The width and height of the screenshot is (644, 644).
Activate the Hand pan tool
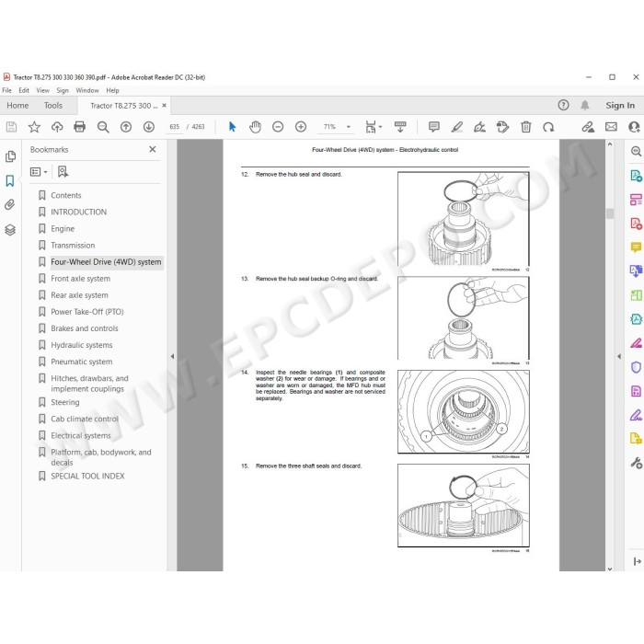tap(255, 127)
